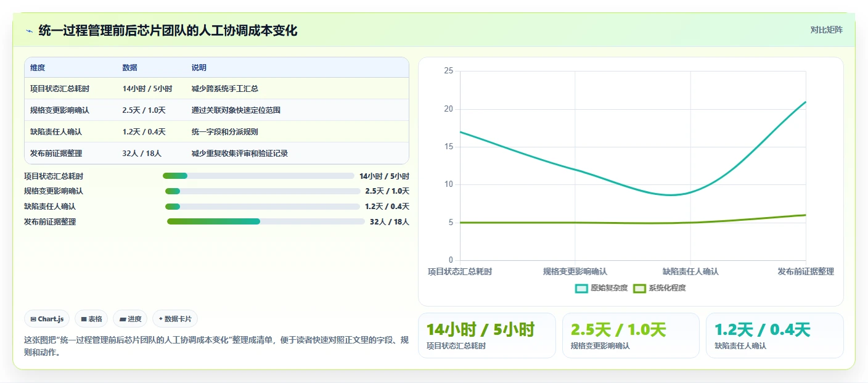Toggle the 系统化程度 legend swatch
The height and width of the screenshot is (383, 868).
[x=639, y=288]
